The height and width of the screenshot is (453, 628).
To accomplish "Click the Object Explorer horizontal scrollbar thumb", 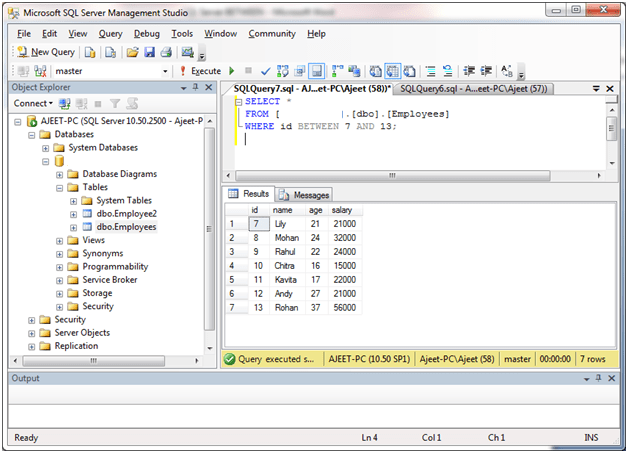I will [94, 360].
